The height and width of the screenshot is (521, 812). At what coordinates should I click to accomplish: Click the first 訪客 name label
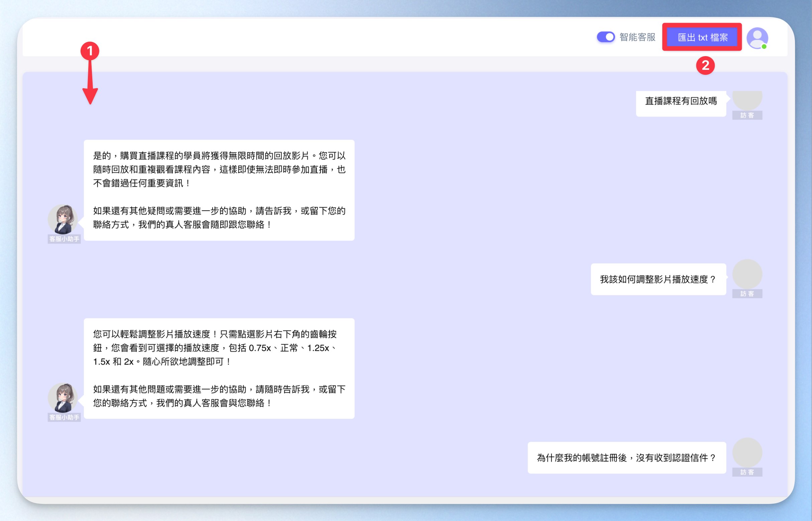click(747, 115)
